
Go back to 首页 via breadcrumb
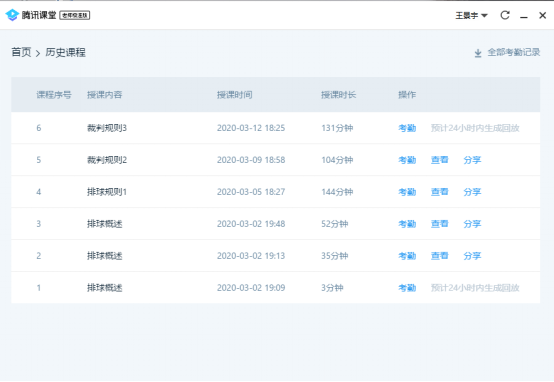coord(21,52)
